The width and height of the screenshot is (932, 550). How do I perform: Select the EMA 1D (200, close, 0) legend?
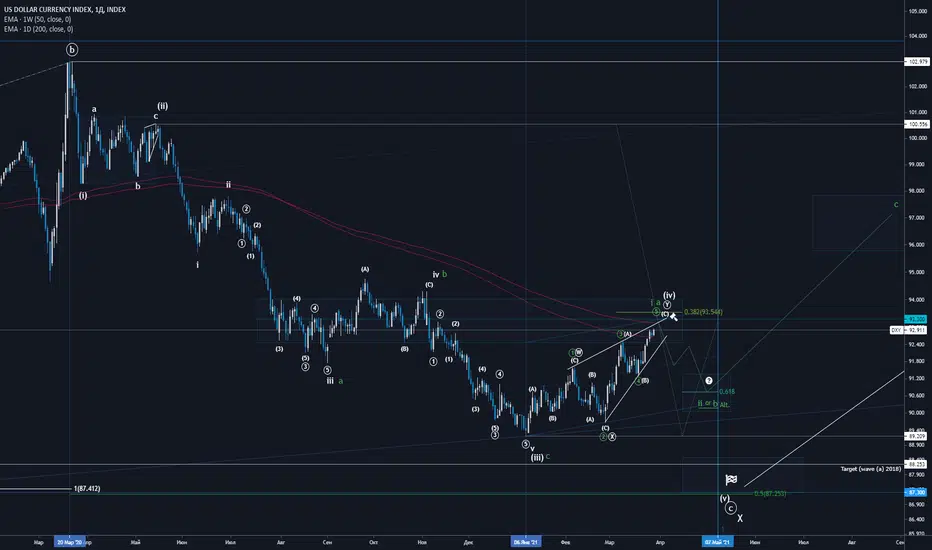pyautogui.click(x=39, y=29)
